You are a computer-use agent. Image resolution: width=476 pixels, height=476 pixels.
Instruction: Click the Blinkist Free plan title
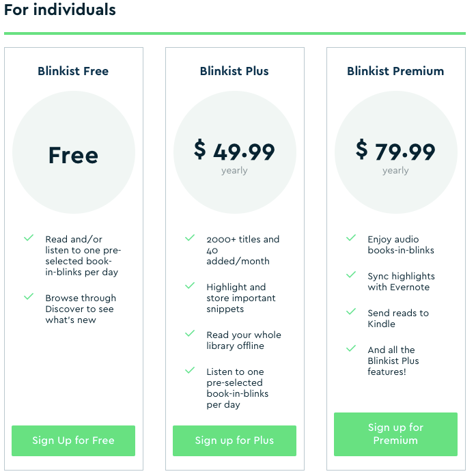[x=73, y=71]
